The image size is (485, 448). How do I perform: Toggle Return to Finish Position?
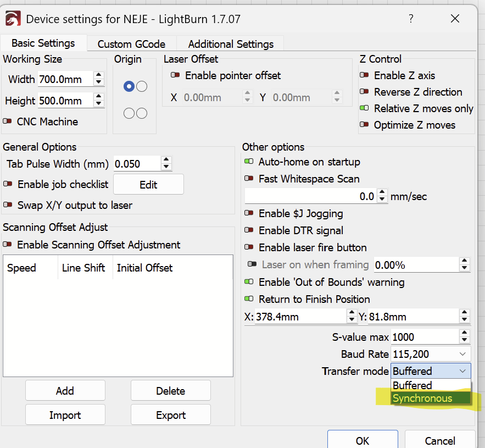click(249, 299)
